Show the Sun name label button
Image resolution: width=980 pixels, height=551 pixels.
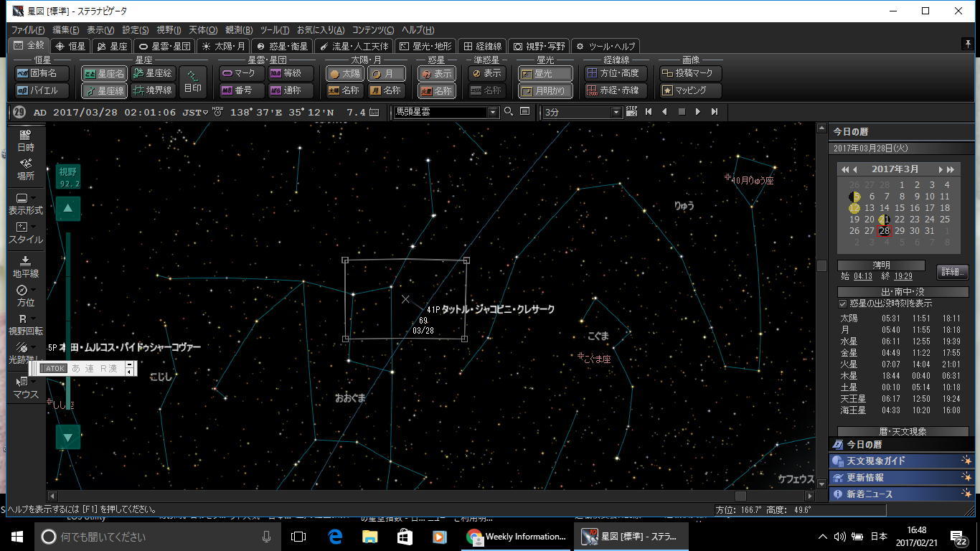345,90
